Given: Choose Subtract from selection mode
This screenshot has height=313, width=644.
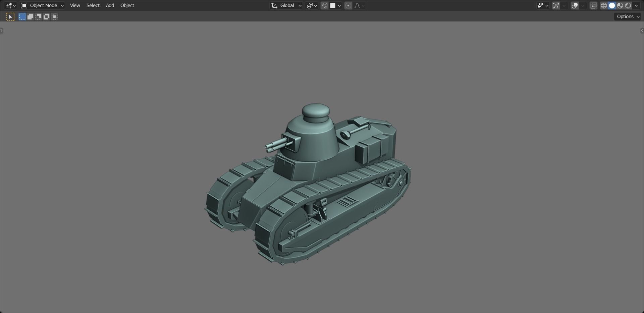Looking at the screenshot, I should pos(38,16).
